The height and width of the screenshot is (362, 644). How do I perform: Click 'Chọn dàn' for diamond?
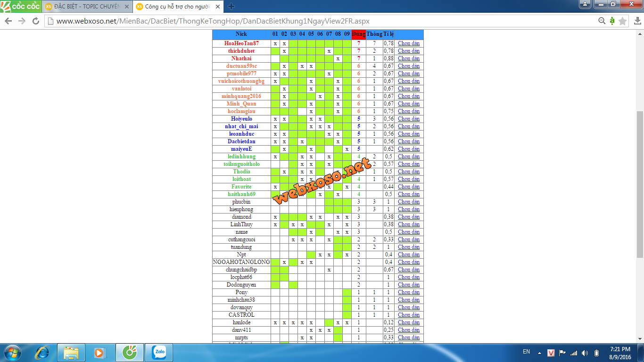(409, 217)
